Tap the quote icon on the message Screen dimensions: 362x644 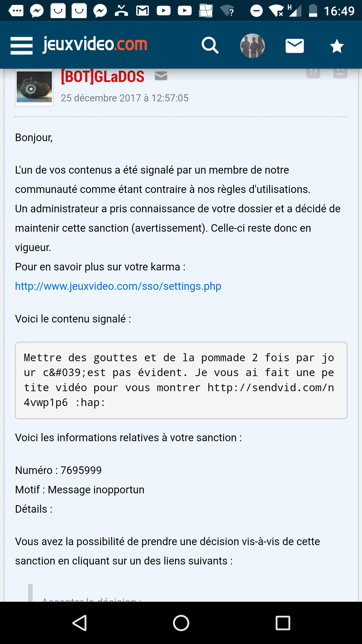click(x=313, y=73)
